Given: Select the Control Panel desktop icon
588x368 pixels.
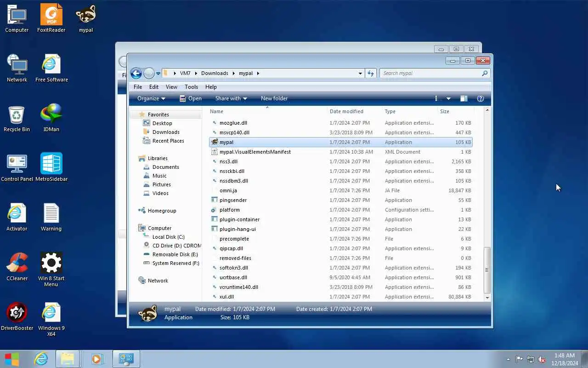Looking at the screenshot, I should pyautogui.click(x=17, y=168).
